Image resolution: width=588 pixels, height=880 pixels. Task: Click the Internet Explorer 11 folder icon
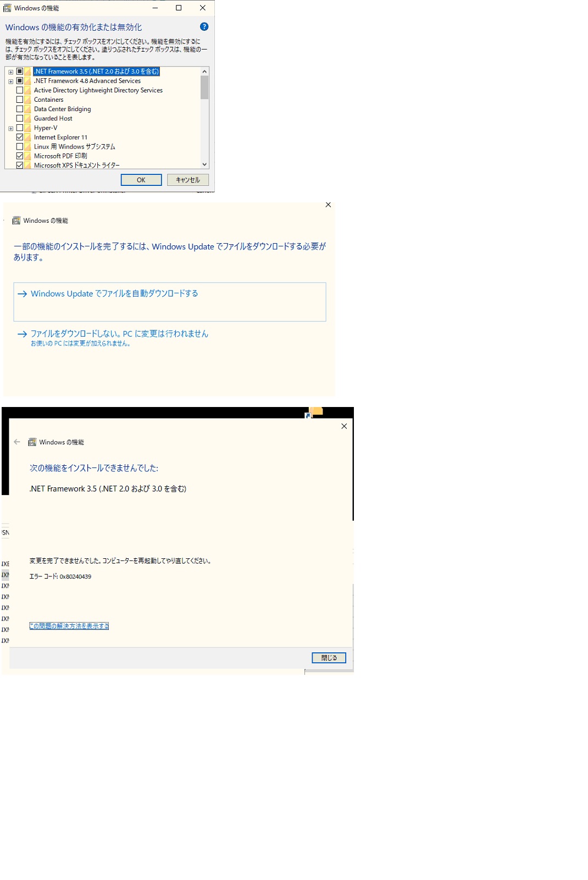(x=28, y=137)
